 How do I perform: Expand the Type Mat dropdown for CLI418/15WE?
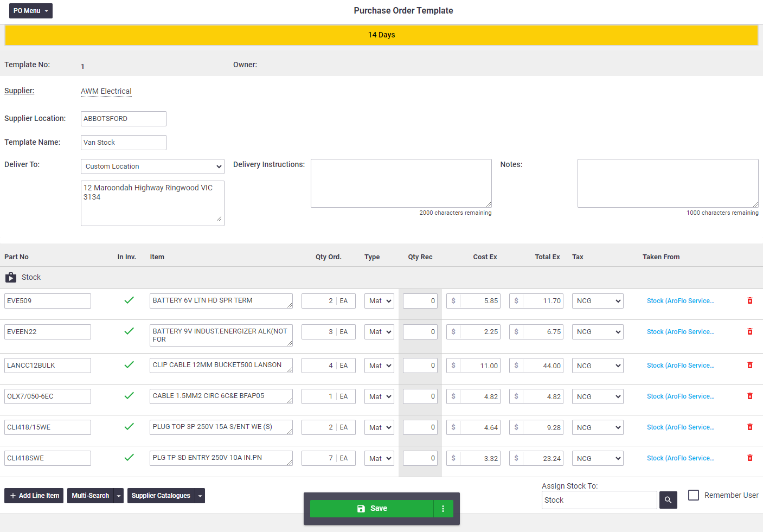click(x=379, y=428)
